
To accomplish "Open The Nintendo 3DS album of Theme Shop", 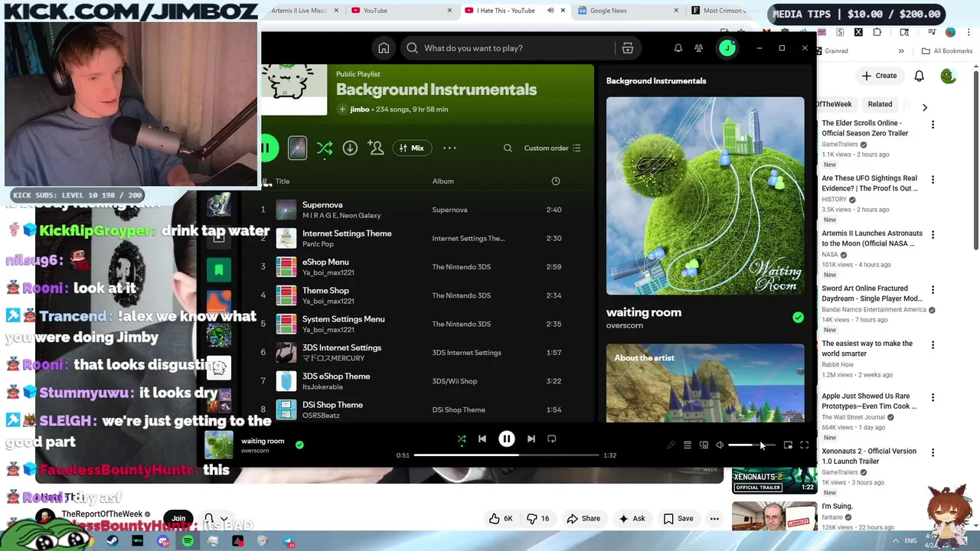I will [462, 295].
